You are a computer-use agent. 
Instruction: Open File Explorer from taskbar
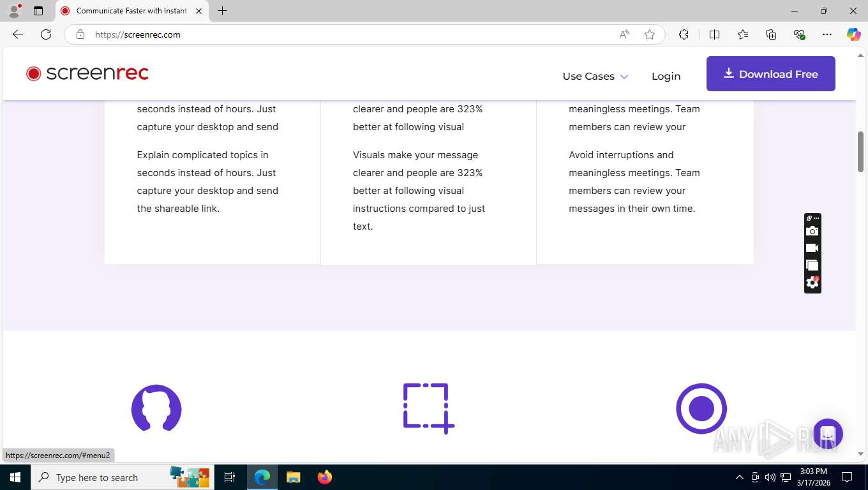pyautogui.click(x=293, y=477)
